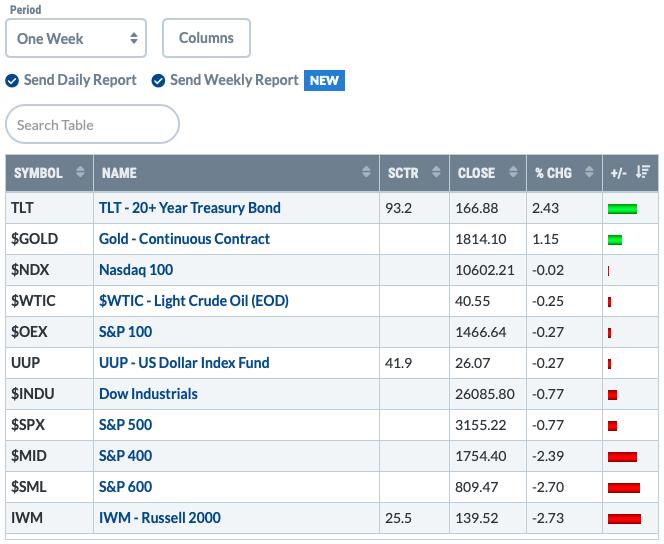The image size is (664, 544).
Task: Click the $MID symbol cell
Action: 50,456
